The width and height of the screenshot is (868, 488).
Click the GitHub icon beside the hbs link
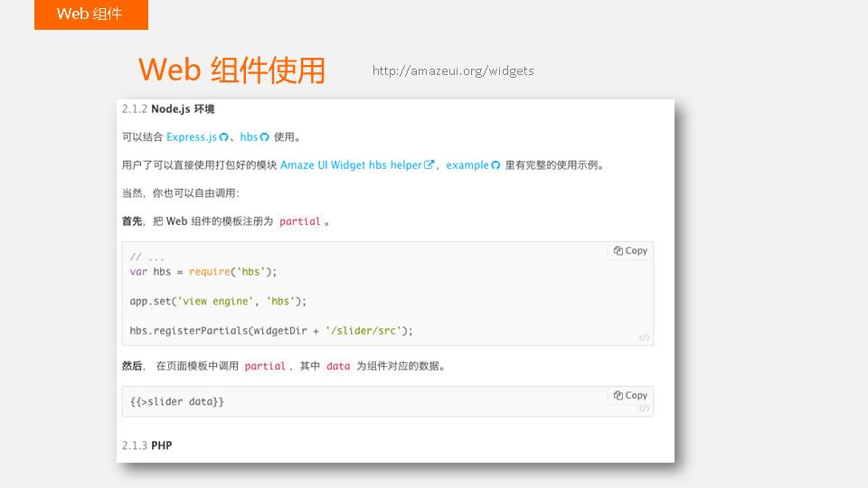[264, 137]
